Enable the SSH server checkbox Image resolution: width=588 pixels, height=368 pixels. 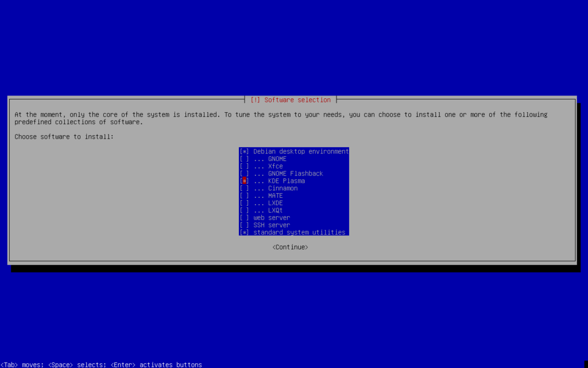pos(244,225)
